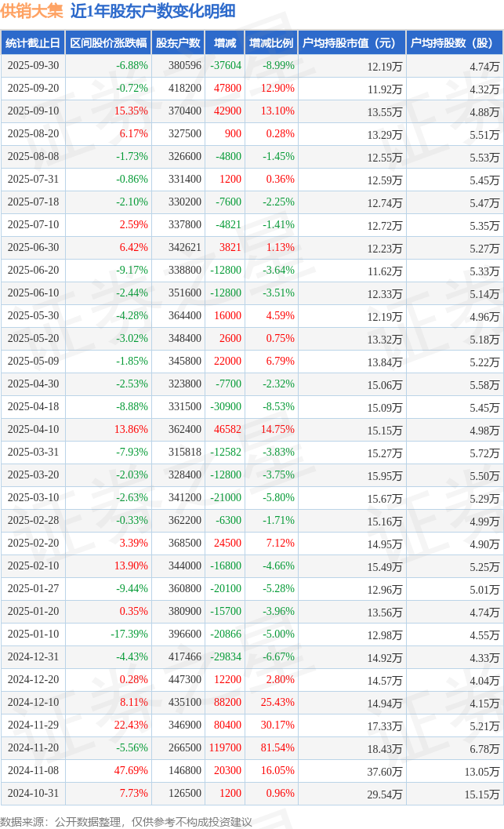This screenshot has width=504, height=829.
Task: Select the 119700 increase value cell
Action: (x=227, y=748)
